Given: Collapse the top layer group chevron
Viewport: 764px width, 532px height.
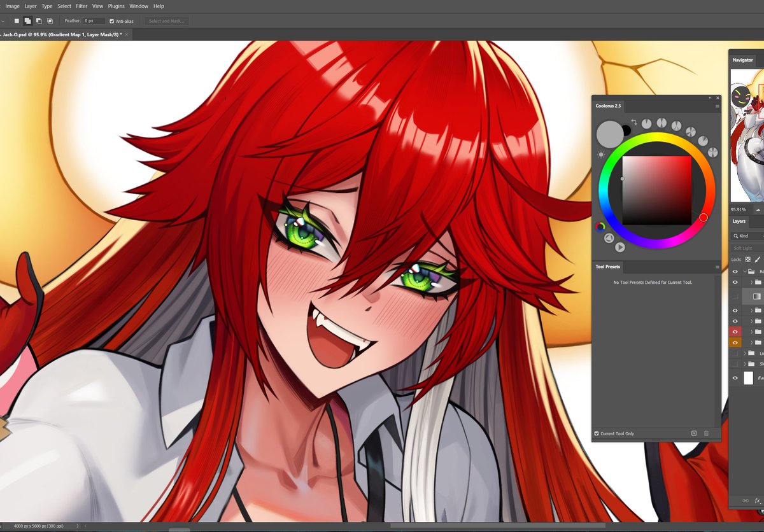Looking at the screenshot, I should tap(745, 271).
